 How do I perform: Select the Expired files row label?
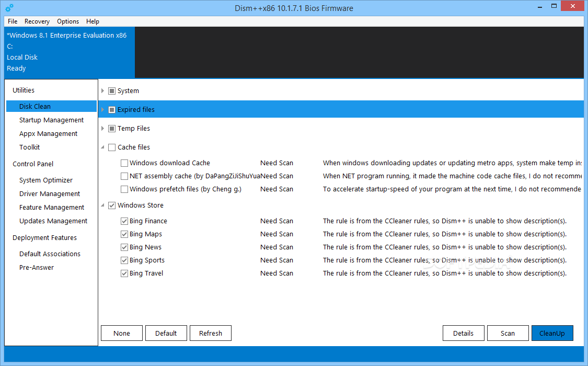[x=136, y=109]
